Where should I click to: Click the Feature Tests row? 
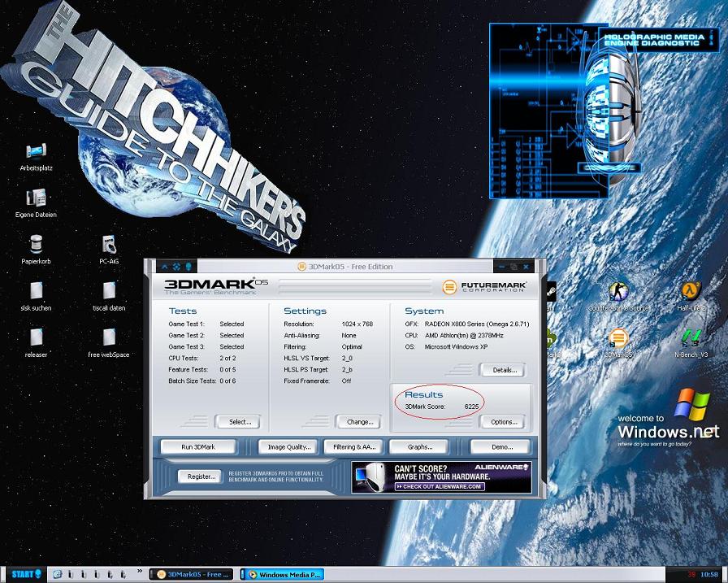tap(202, 369)
